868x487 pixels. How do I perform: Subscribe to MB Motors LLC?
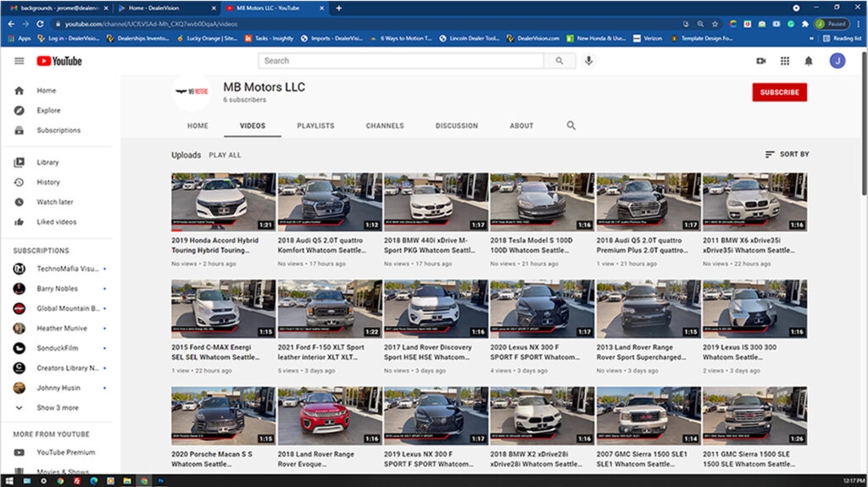click(780, 92)
